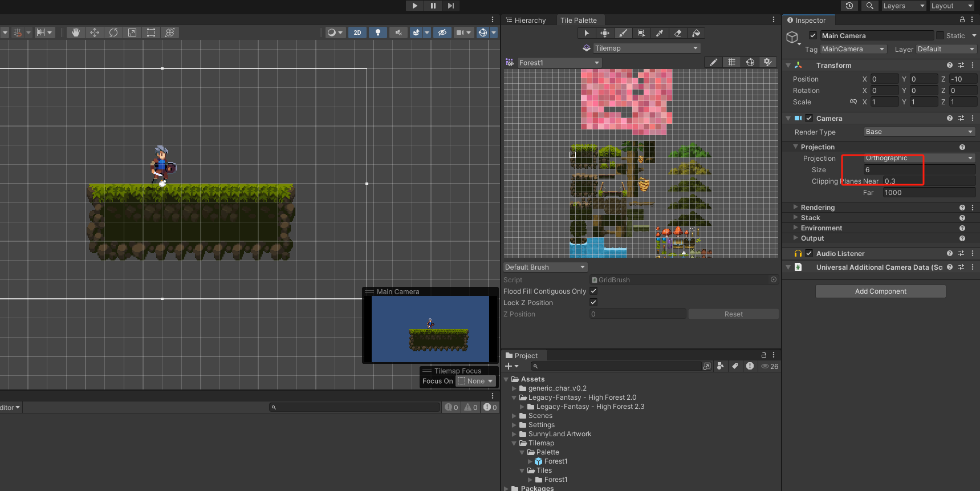This screenshot has width=980, height=491.
Task: Click the Play button
Action: [415, 6]
